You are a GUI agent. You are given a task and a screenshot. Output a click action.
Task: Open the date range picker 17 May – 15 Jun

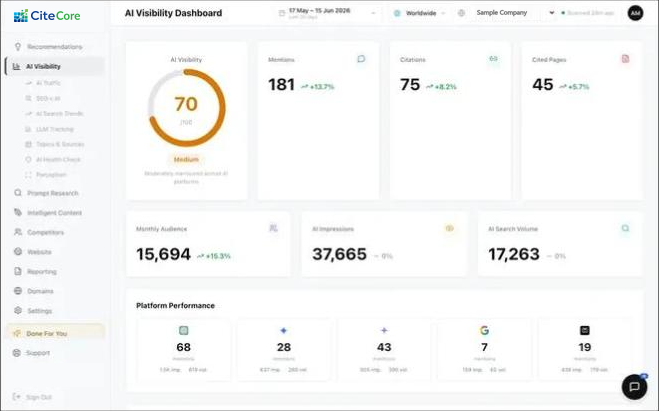coord(327,13)
